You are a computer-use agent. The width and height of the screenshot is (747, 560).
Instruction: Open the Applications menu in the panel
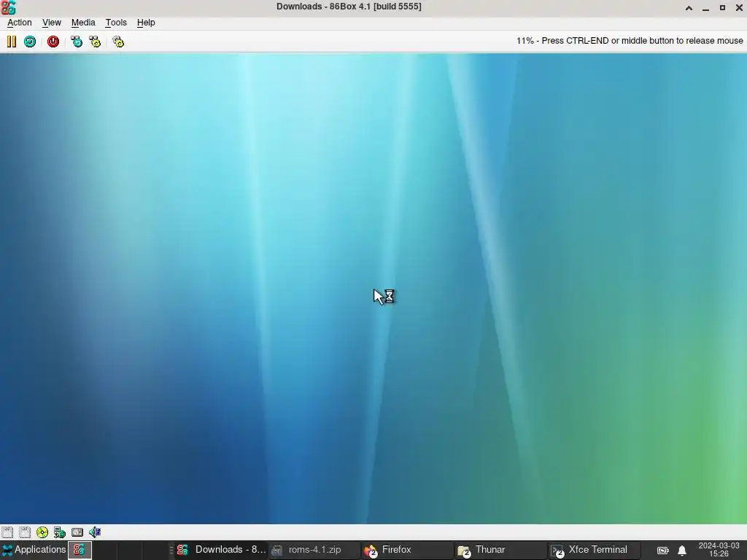click(x=34, y=550)
